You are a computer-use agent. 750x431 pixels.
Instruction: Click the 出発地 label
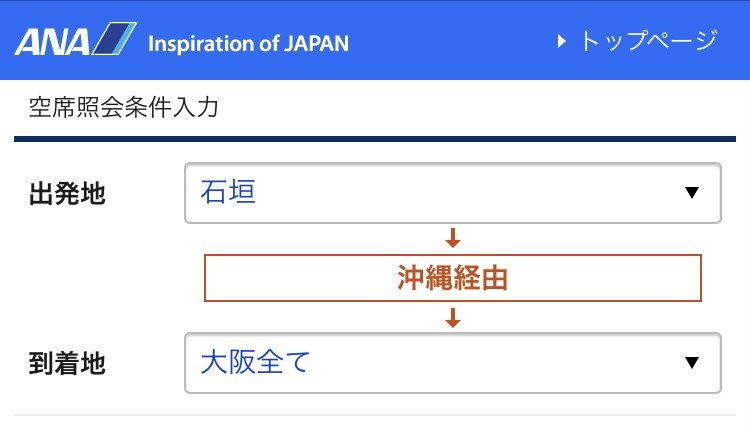pos(67,194)
